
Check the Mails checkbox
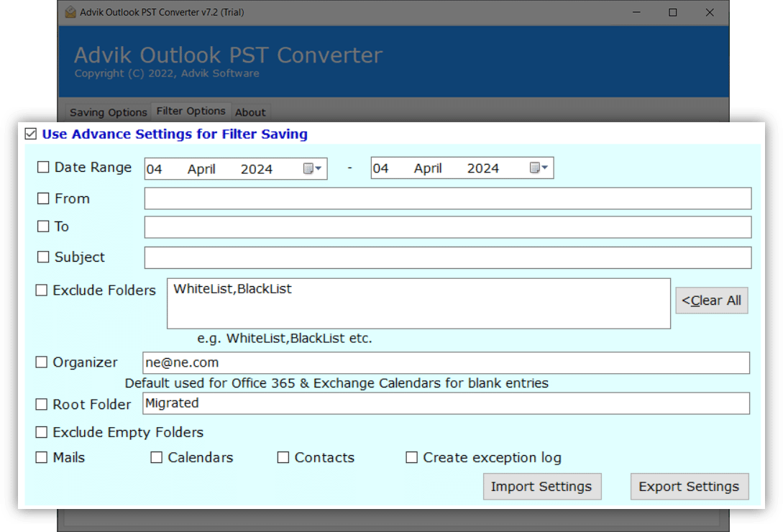(42, 457)
